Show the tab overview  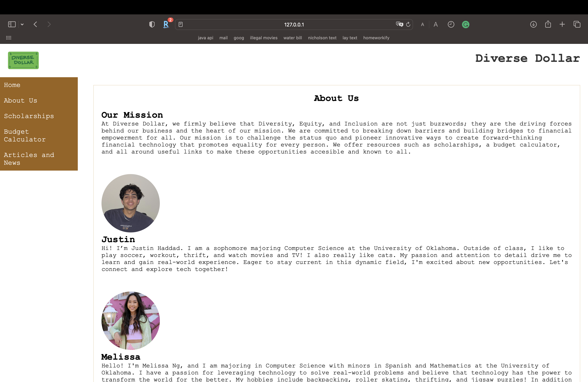[x=577, y=24]
